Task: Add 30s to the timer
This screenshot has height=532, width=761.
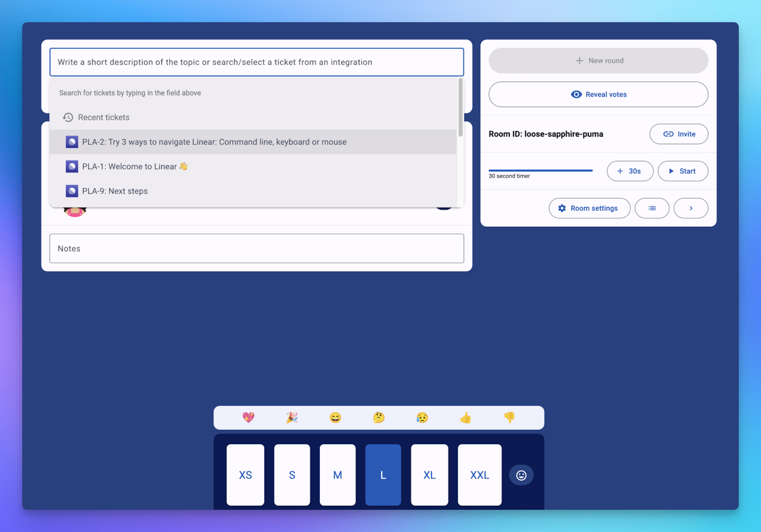Action: 630,171
